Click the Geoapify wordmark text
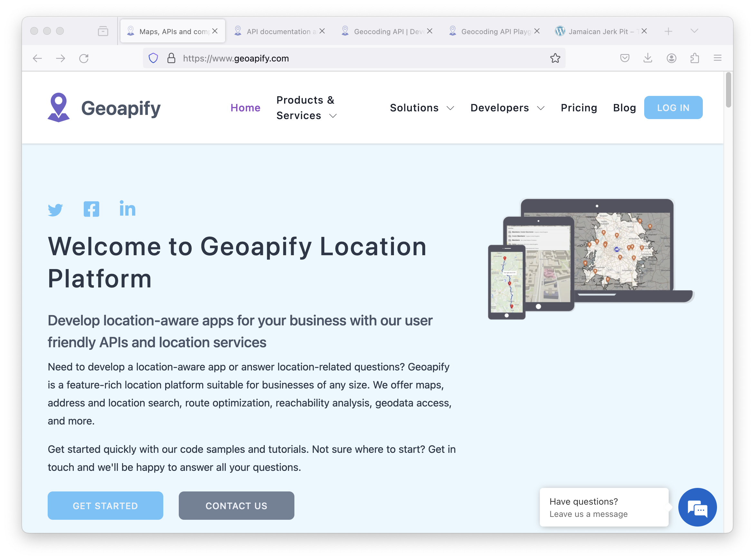 121,108
